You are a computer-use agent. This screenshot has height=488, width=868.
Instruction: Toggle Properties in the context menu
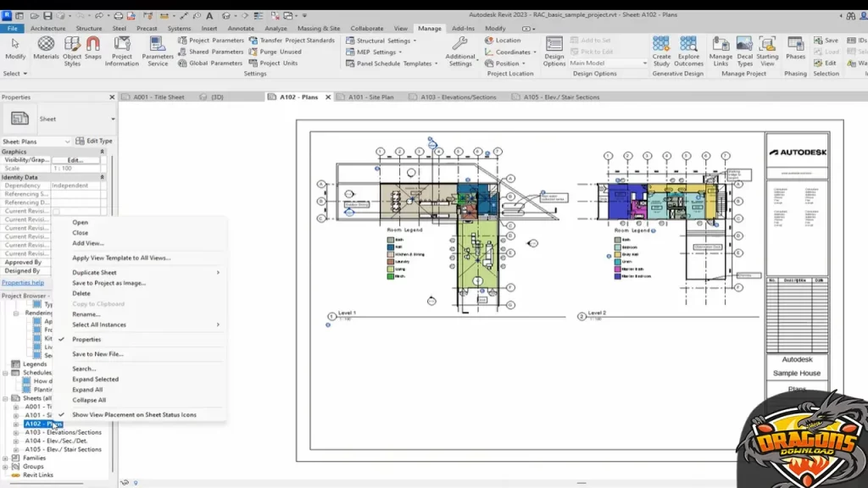coord(86,339)
